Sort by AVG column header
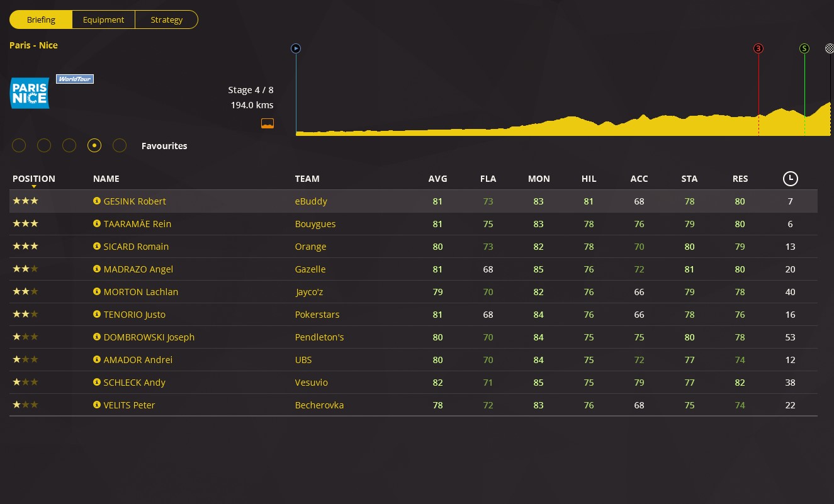 pos(437,179)
